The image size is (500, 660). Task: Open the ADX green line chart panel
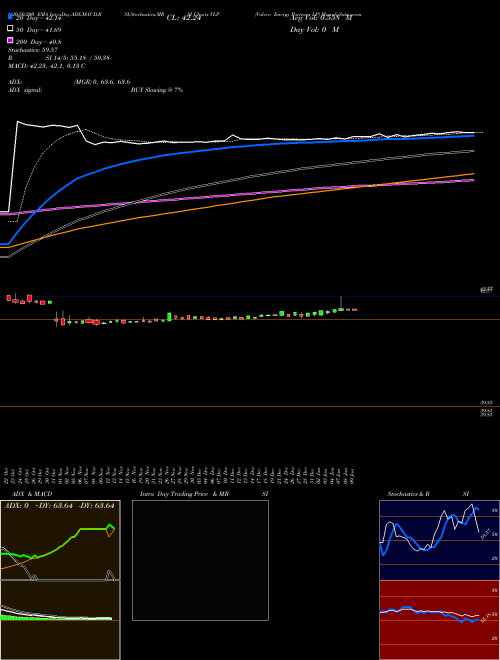tap(60, 540)
